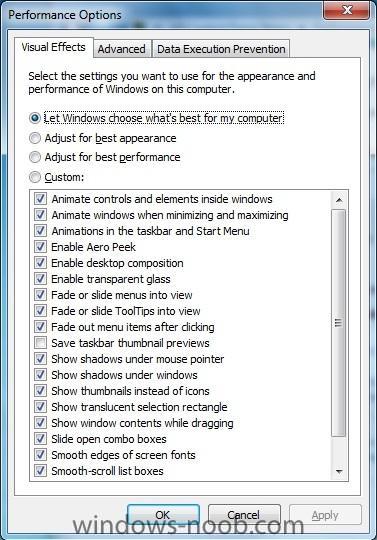This screenshot has width=377, height=540.
Task: Uncheck Enable Aero Peek checkbox
Action: pyautogui.click(x=40, y=247)
